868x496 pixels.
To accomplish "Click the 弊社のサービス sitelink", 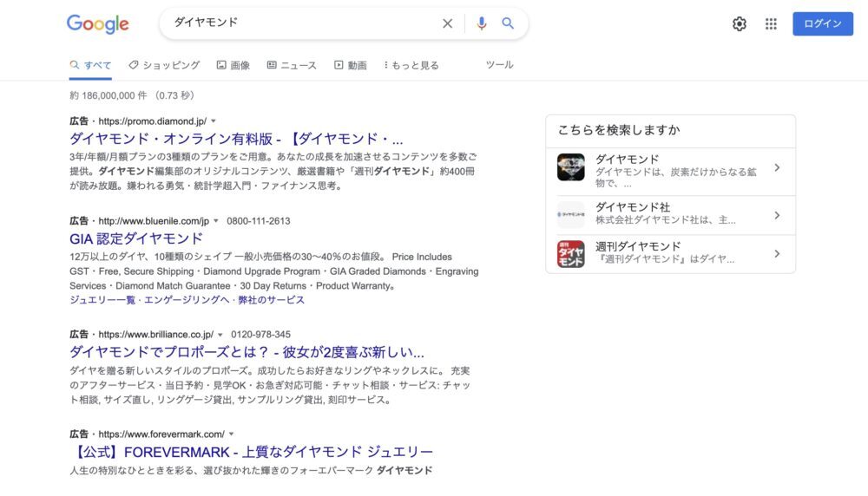I will tap(271, 300).
